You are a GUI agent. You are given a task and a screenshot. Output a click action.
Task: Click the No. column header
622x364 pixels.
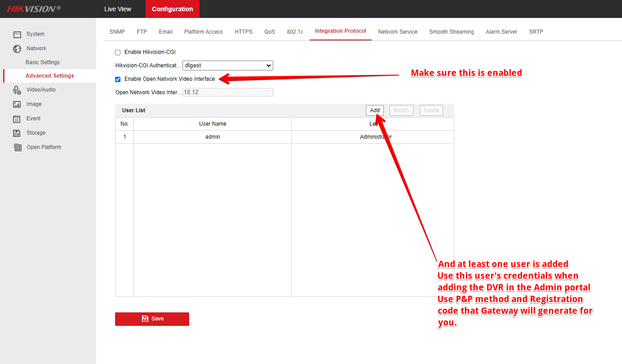pyautogui.click(x=124, y=124)
